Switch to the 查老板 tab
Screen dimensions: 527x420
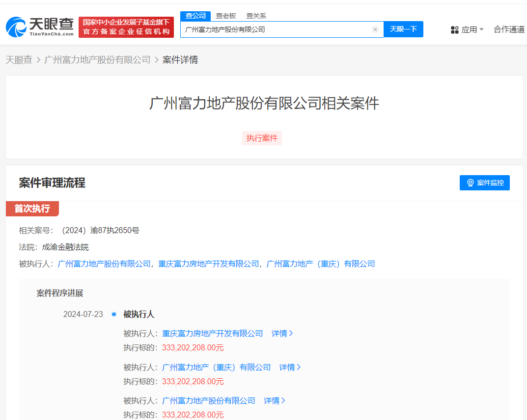click(226, 16)
